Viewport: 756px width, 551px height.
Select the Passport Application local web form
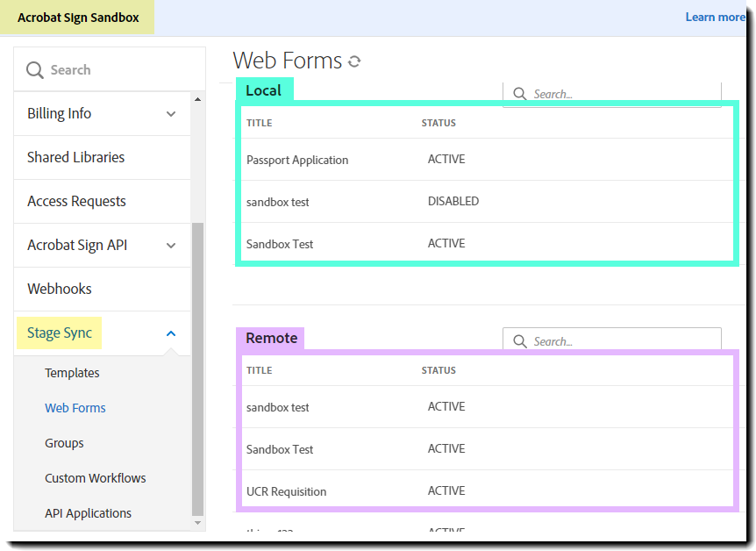pos(297,160)
